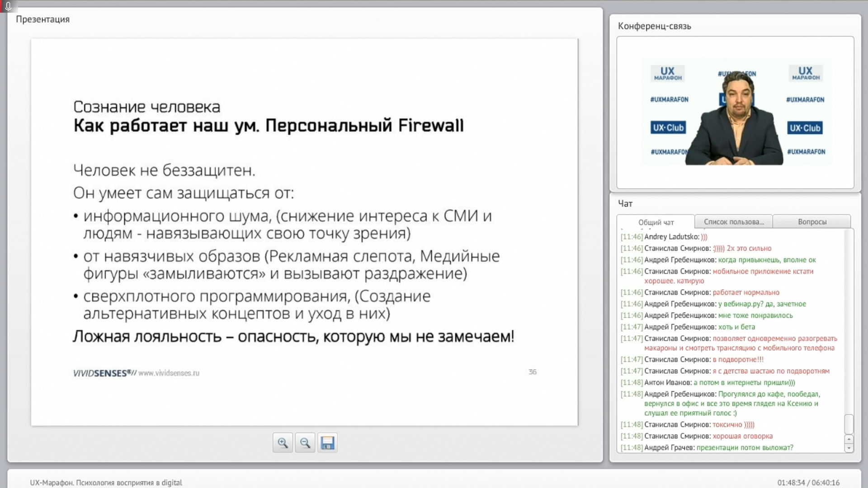
Task: Click the Чат panel header
Action: pyautogui.click(x=625, y=204)
